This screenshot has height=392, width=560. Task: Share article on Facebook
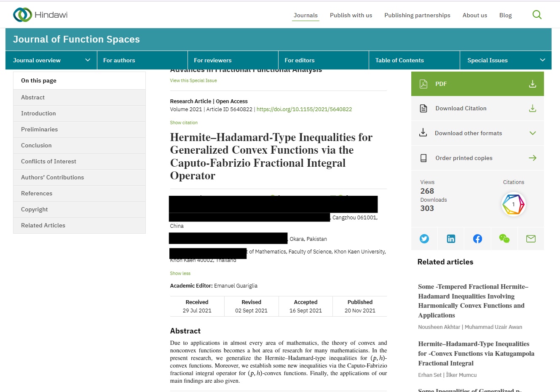(477, 239)
